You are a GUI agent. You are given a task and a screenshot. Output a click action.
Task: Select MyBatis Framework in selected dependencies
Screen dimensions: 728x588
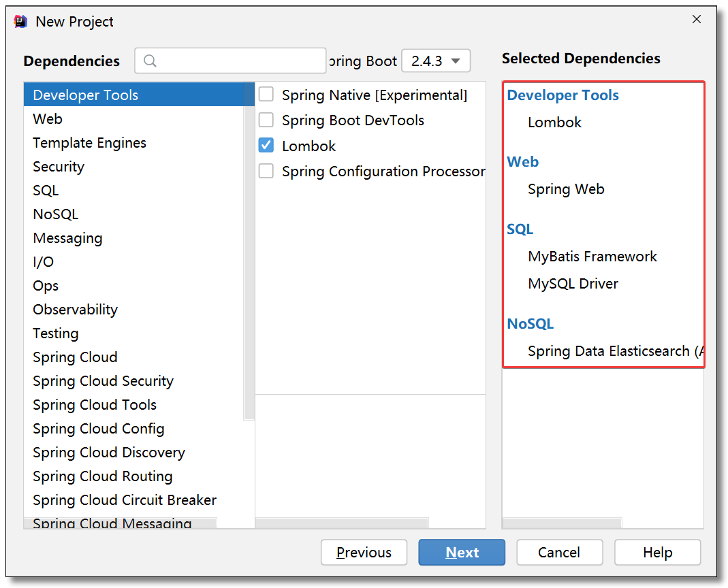(592, 256)
